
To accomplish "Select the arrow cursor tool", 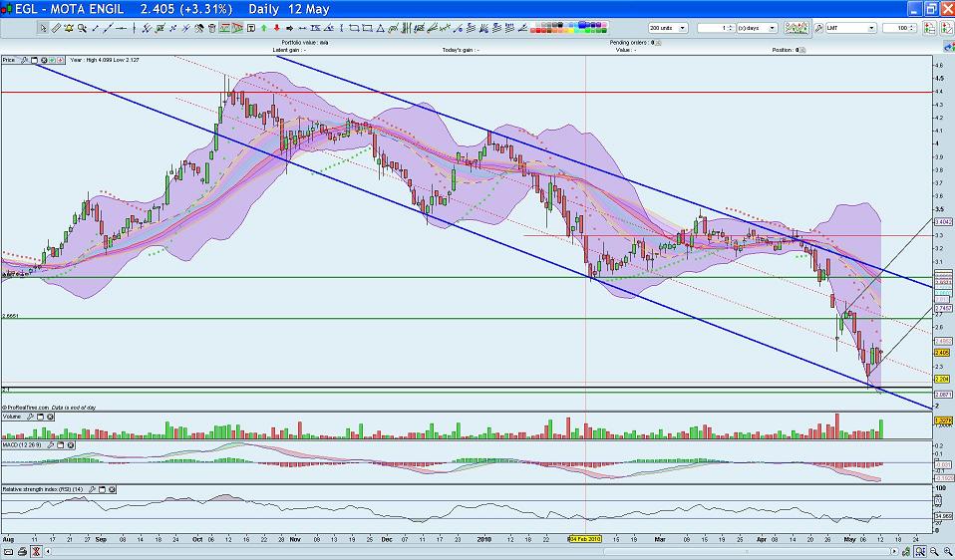I will [x=44, y=28].
